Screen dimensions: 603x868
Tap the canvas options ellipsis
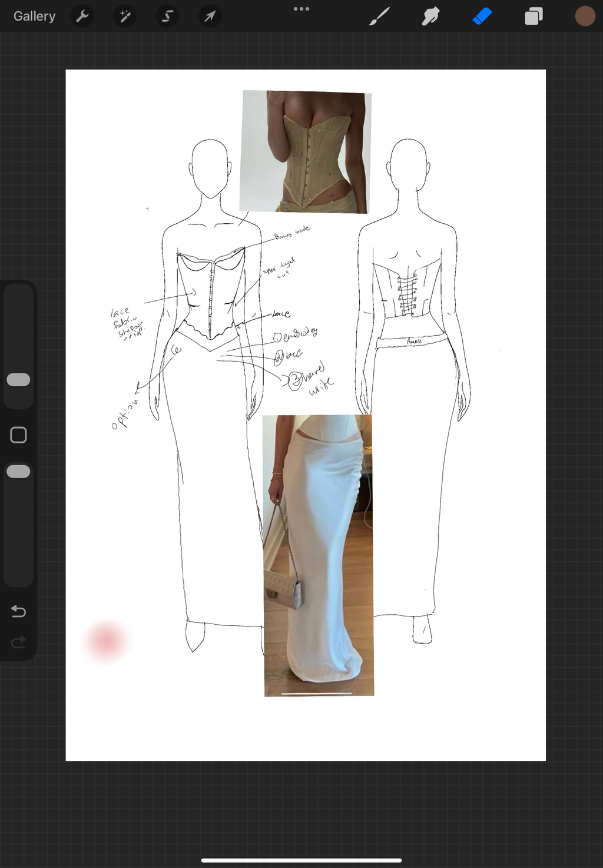[301, 9]
